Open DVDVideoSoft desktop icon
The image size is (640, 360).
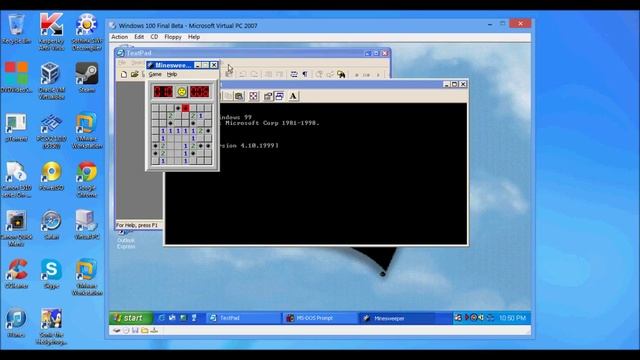(16, 77)
